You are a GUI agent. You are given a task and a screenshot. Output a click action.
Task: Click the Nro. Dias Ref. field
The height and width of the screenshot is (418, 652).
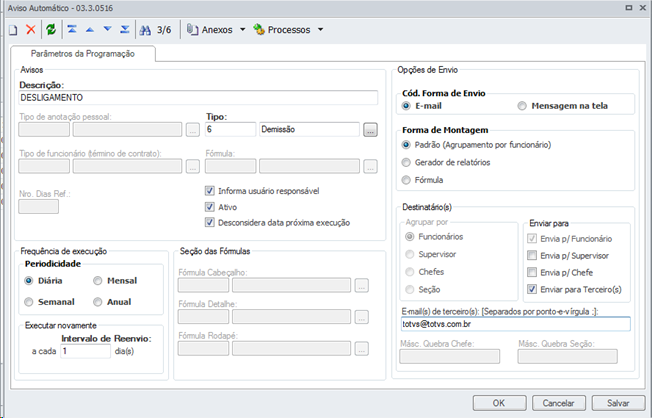click(39, 207)
